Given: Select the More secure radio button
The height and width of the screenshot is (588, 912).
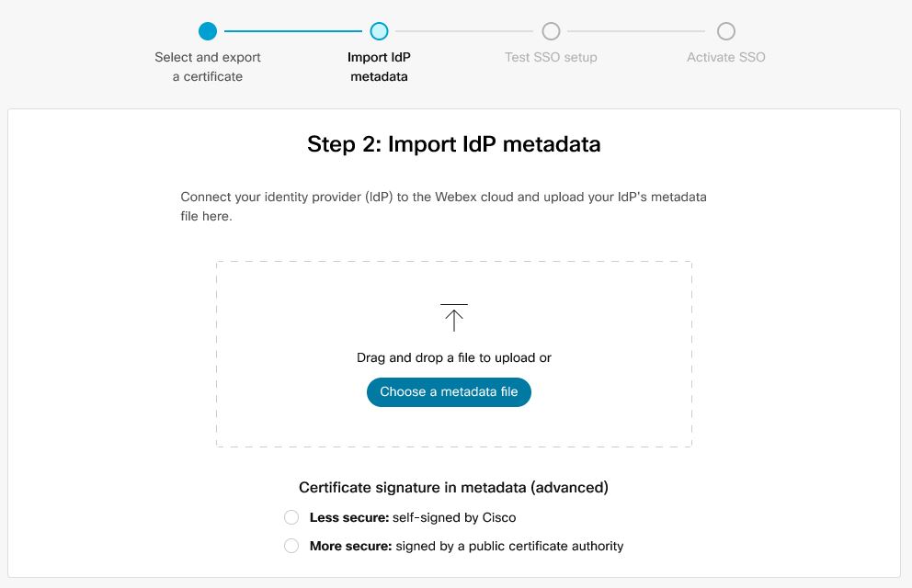Looking at the screenshot, I should coord(291,546).
